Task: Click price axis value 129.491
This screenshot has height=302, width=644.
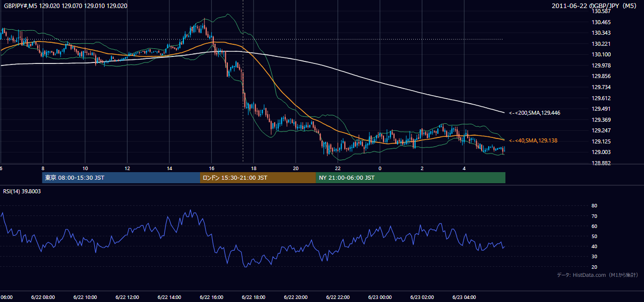Action: point(601,109)
